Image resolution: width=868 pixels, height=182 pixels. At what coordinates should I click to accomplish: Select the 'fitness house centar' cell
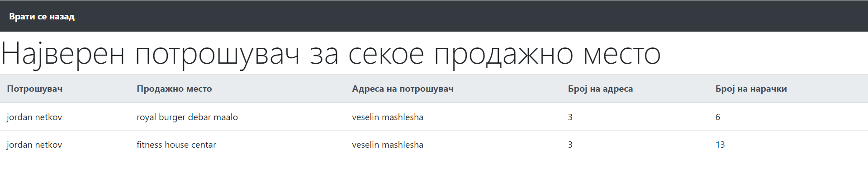[176, 145]
